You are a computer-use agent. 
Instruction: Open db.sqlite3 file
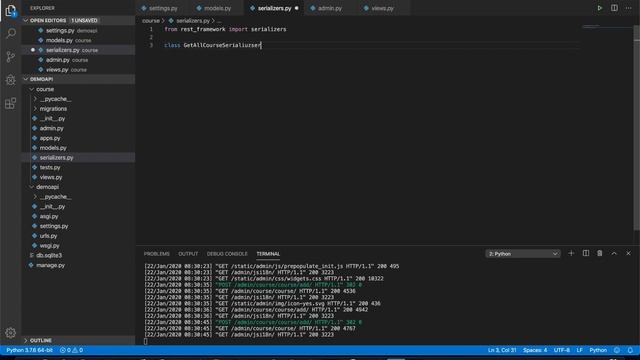coord(78,256)
